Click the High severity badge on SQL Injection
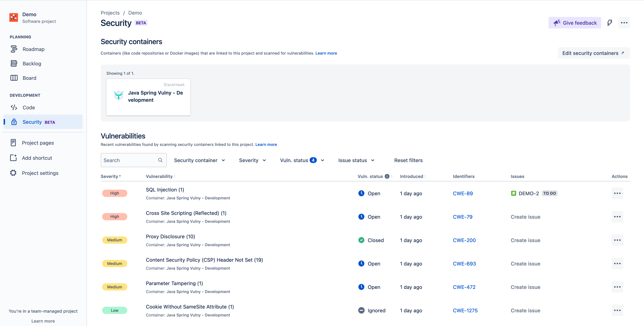 point(115,193)
